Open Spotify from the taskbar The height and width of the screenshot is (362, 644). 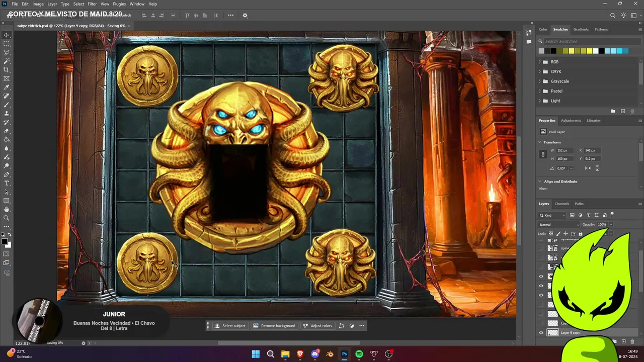pos(359,354)
